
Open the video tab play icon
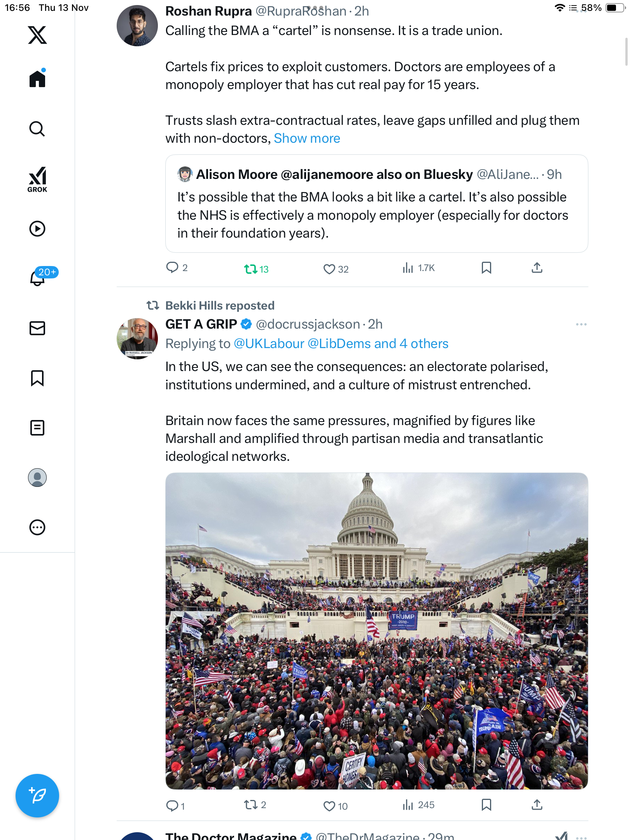37,229
